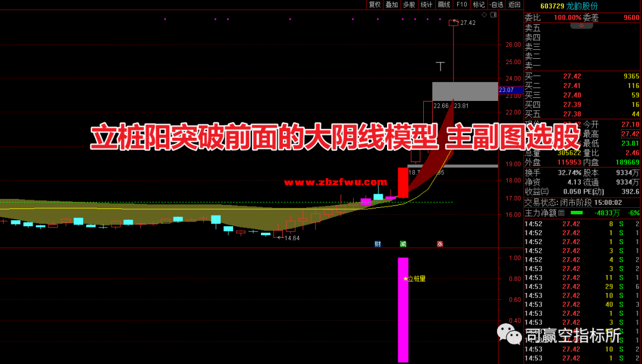Open the 主力净额 detail list icon
Screen dimensions: 642x364
coord(561,213)
